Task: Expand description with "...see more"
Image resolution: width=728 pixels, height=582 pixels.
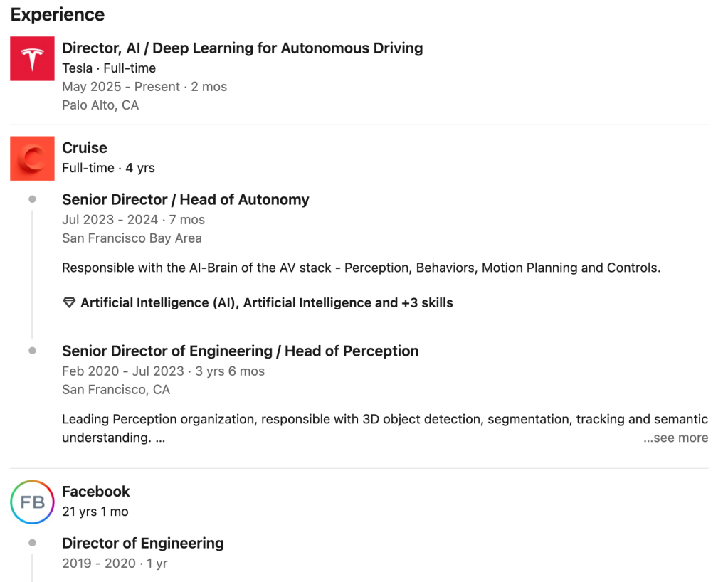Action: click(675, 438)
